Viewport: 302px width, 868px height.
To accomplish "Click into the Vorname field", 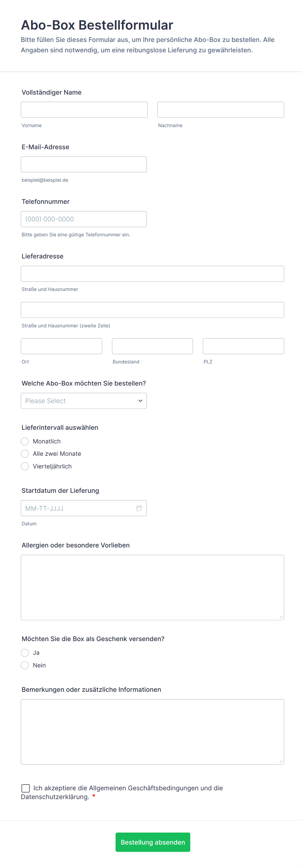I will (x=83, y=110).
